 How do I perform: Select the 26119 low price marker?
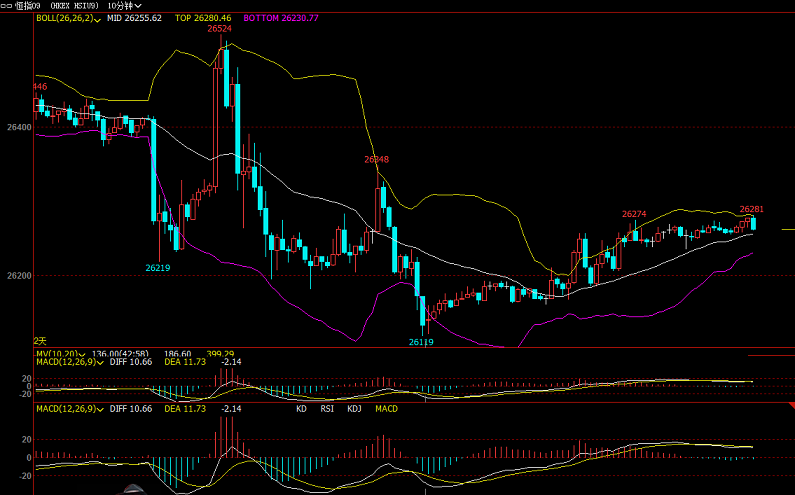421,342
